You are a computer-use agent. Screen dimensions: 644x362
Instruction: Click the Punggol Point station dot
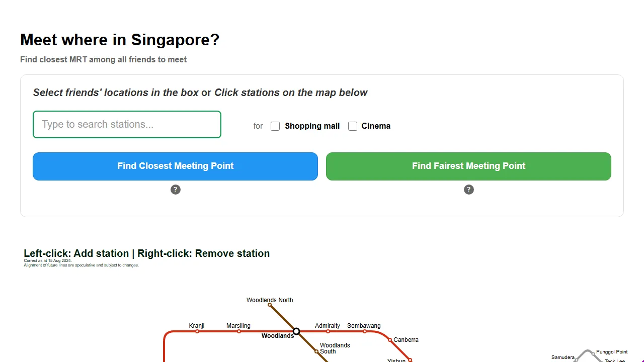(593, 354)
